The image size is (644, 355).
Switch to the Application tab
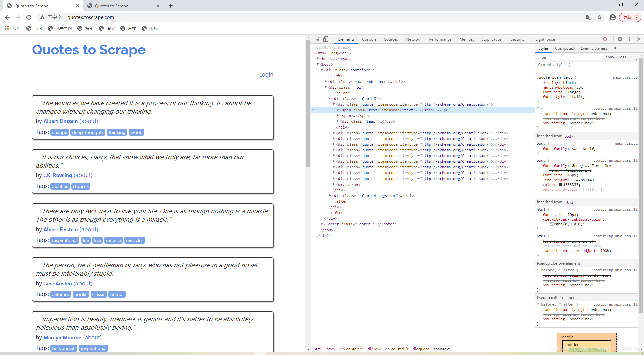click(492, 39)
